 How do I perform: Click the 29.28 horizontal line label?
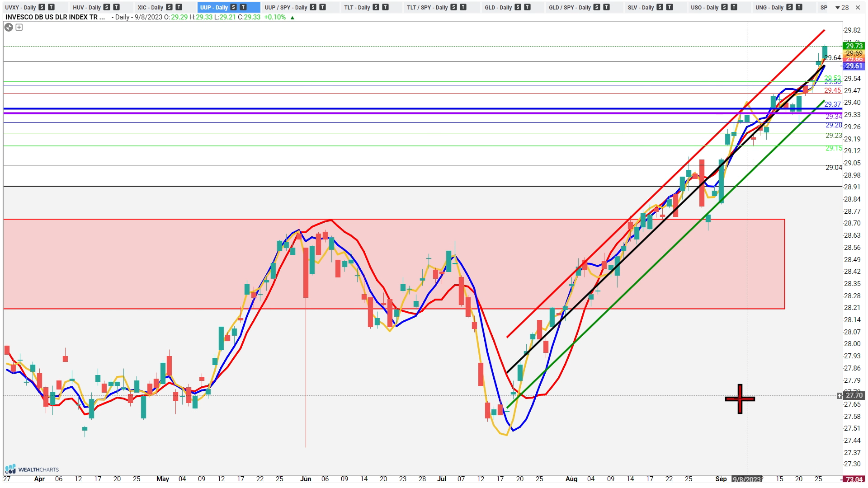coord(834,125)
